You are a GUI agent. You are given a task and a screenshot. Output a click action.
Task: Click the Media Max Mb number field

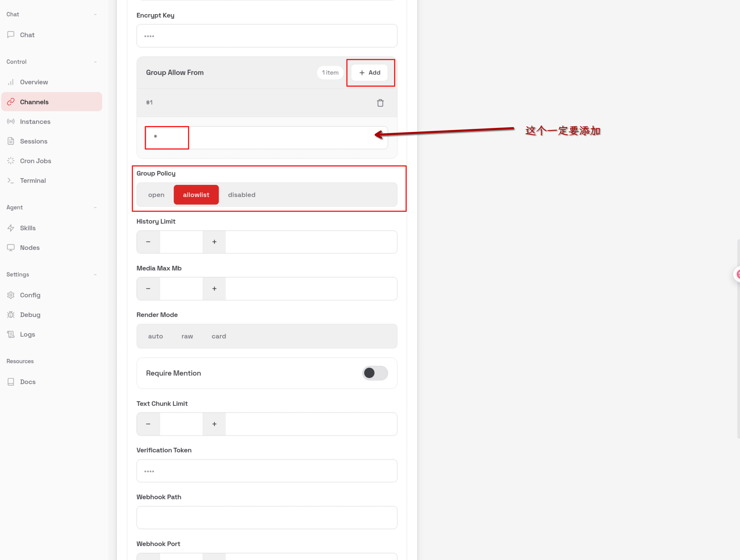point(181,289)
